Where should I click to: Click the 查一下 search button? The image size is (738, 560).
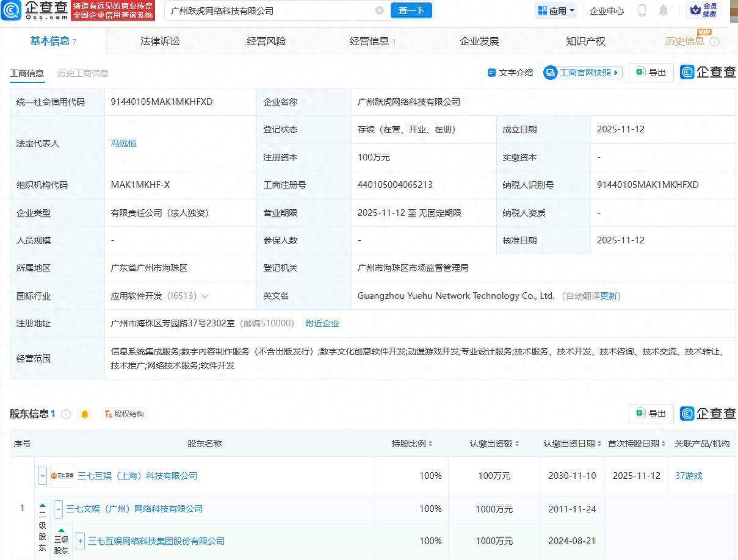point(411,10)
